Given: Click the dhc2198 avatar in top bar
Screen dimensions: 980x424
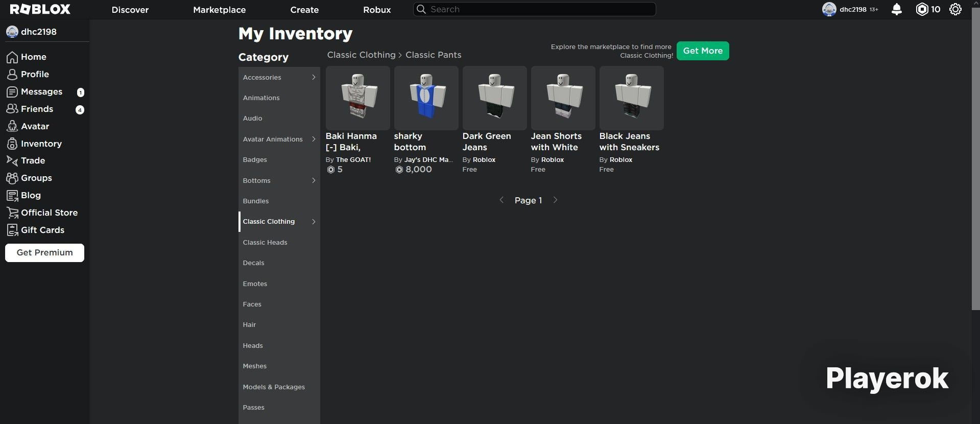Looking at the screenshot, I should pos(829,9).
